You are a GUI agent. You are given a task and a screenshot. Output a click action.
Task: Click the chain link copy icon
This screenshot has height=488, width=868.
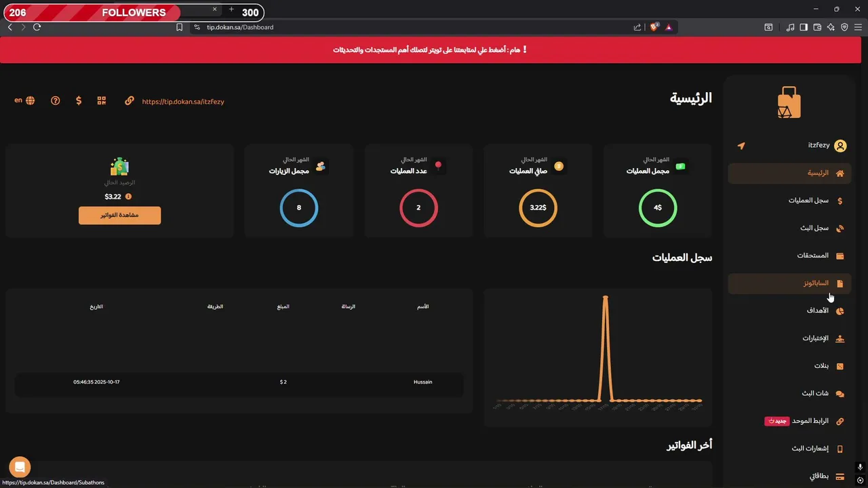(130, 100)
